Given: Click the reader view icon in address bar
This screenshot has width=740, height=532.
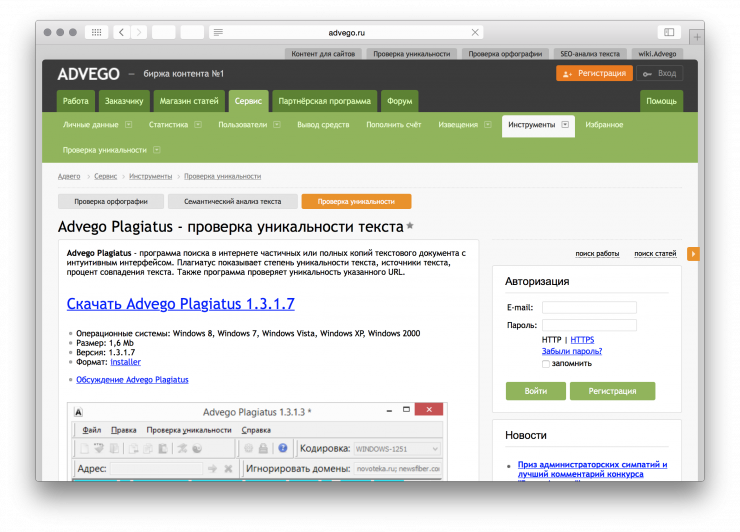Looking at the screenshot, I should pyautogui.click(x=218, y=32).
